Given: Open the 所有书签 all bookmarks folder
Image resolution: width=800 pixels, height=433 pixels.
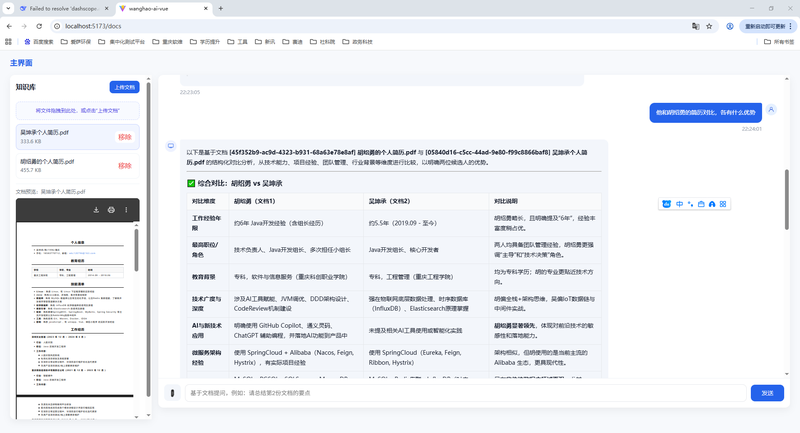Looking at the screenshot, I should click(779, 42).
